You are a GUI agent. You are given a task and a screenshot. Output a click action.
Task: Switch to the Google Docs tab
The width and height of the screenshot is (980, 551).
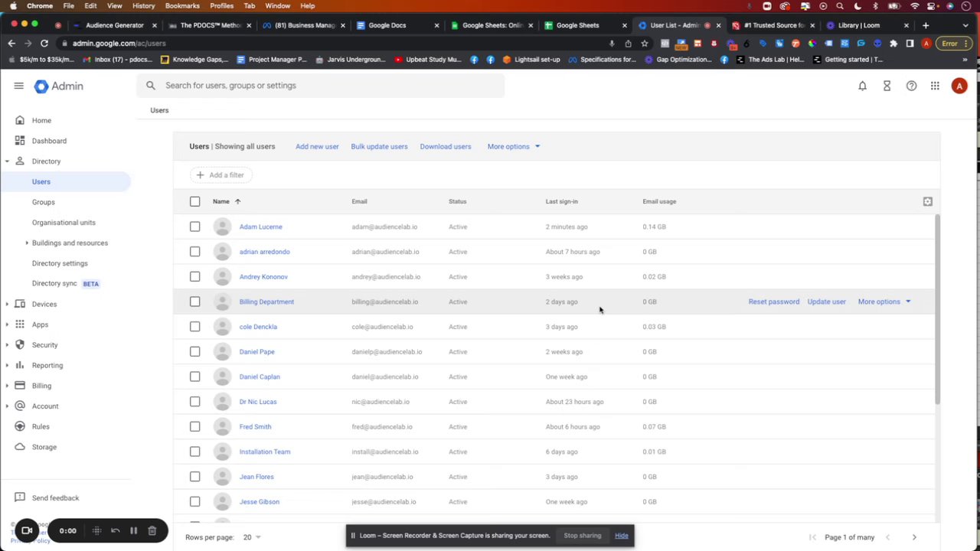pos(394,25)
